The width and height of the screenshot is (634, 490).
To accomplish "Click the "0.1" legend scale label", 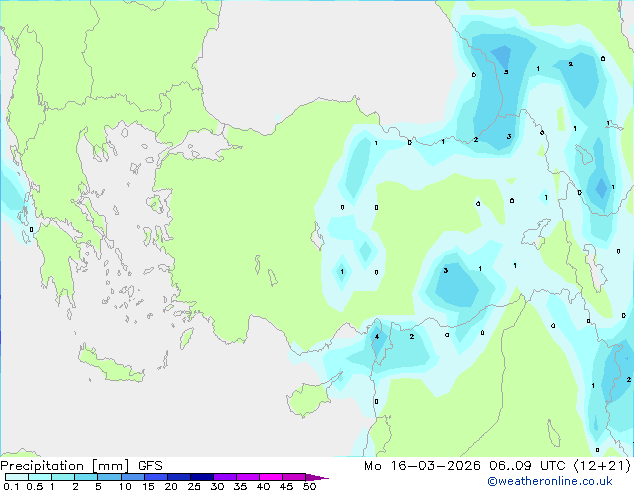I will tap(11, 486).
